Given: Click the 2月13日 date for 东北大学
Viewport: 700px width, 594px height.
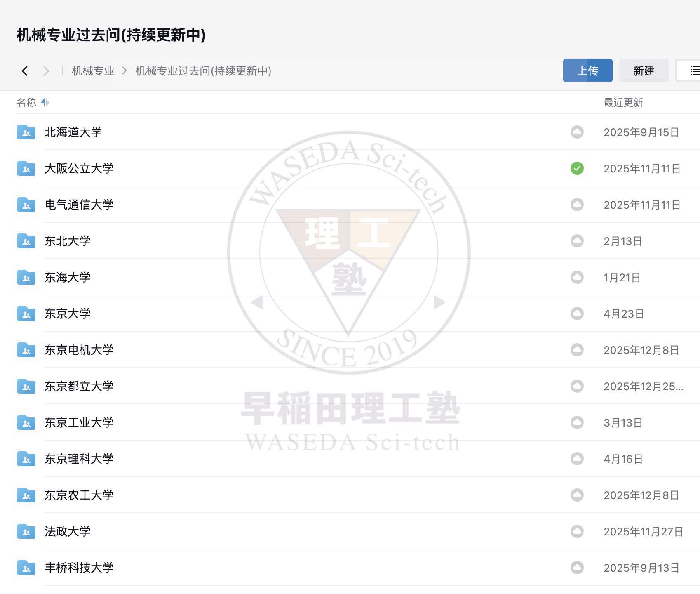Looking at the screenshot, I should [623, 241].
